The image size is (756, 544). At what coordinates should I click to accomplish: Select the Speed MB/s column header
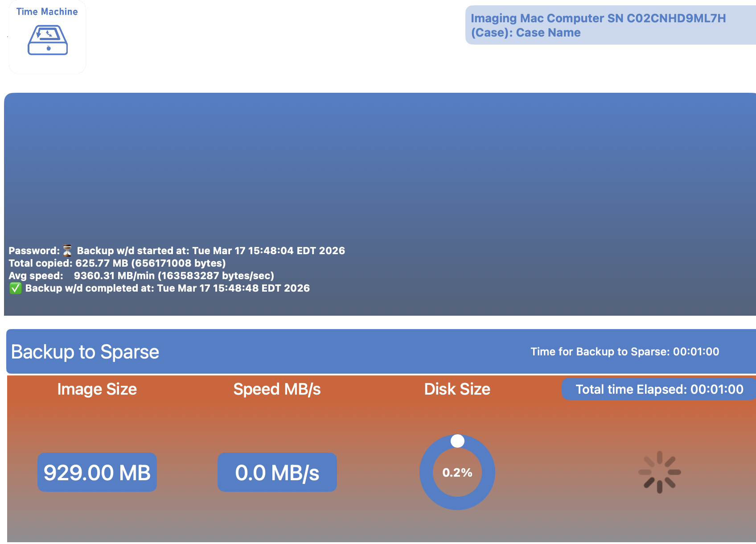click(x=277, y=389)
